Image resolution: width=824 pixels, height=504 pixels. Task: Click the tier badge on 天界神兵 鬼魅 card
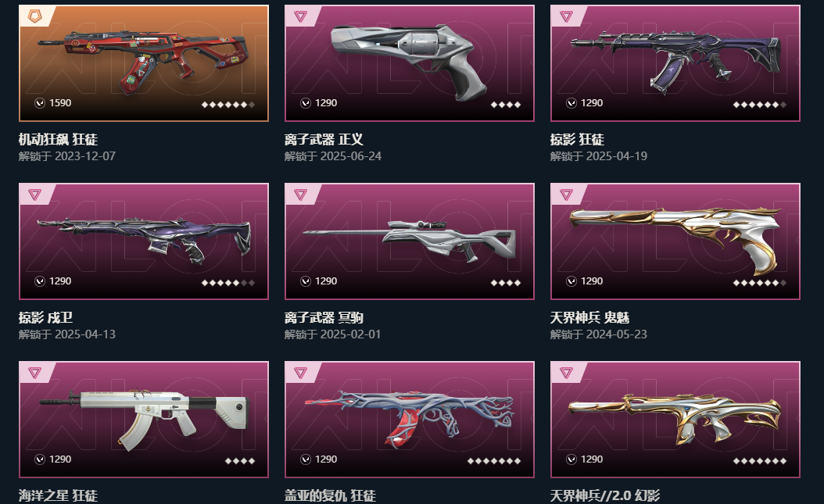tap(566, 195)
